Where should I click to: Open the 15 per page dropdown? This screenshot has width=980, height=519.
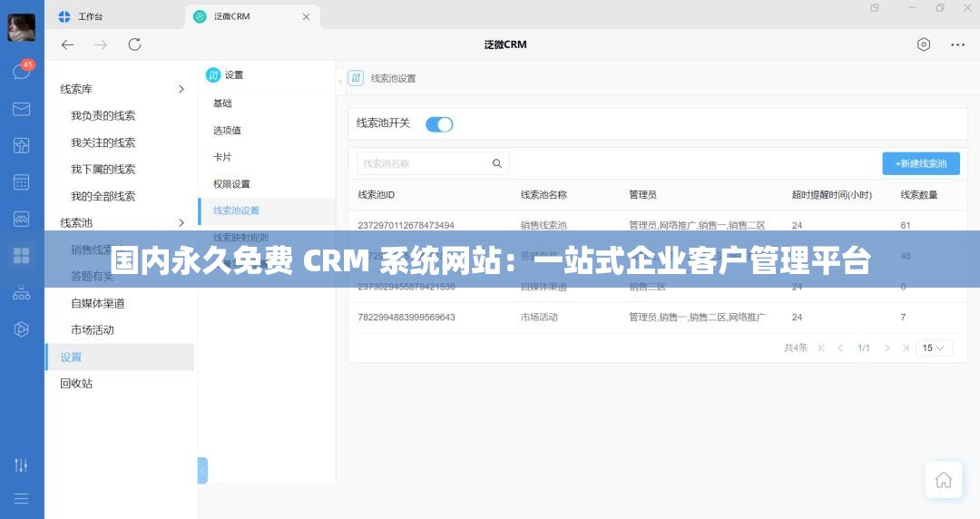click(934, 348)
